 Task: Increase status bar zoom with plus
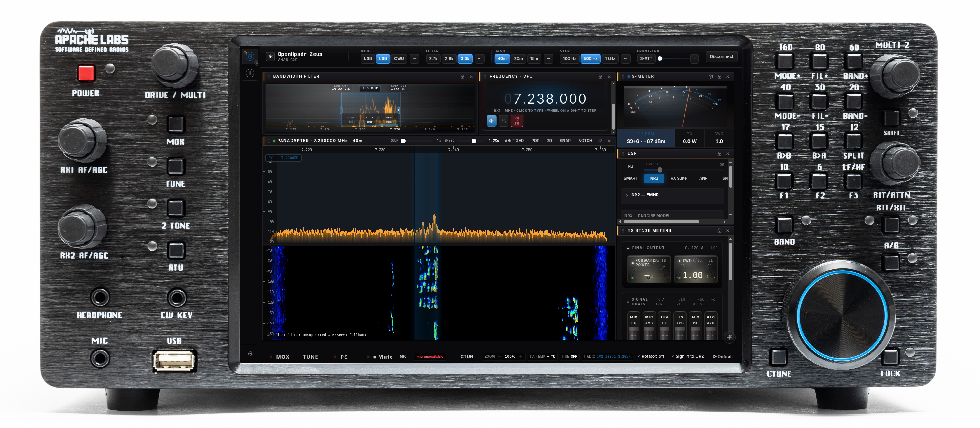[x=520, y=357]
